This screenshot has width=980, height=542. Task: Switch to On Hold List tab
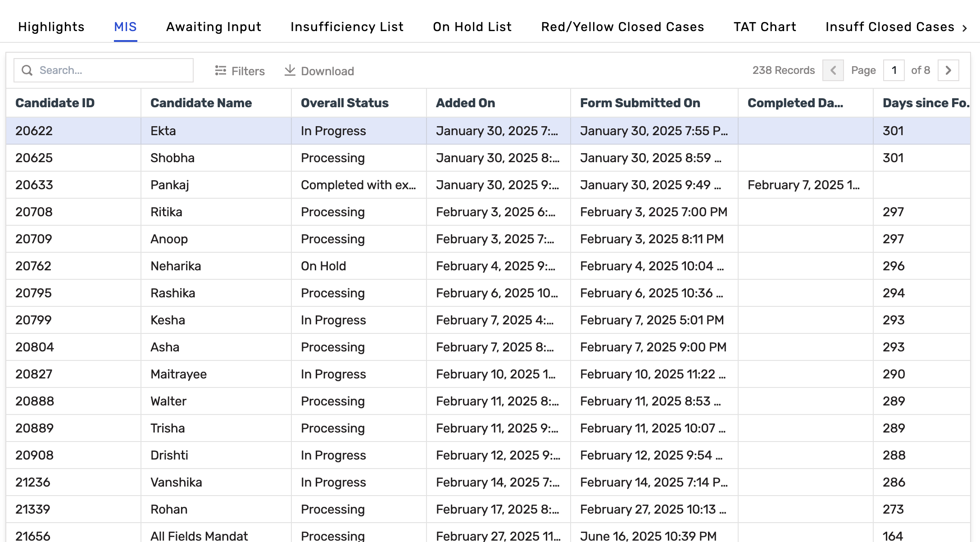click(x=472, y=27)
